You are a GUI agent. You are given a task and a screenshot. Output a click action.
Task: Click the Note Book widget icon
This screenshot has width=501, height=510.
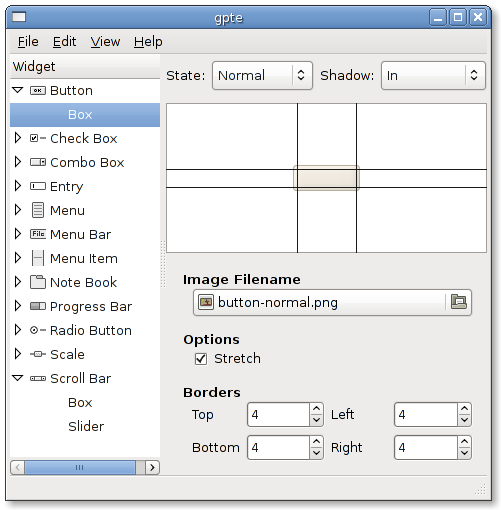point(38,282)
